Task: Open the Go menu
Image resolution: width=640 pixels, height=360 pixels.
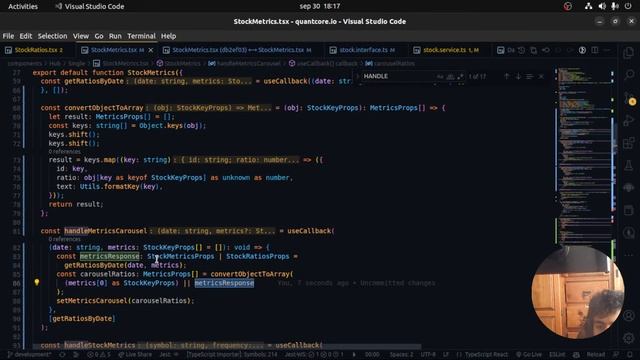Action: pyautogui.click(x=99, y=36)
